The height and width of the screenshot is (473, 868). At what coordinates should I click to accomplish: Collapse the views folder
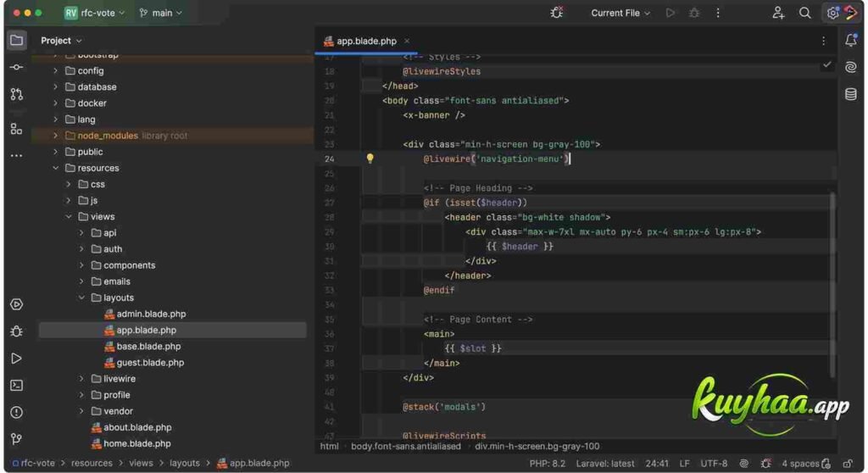point(69,216)
